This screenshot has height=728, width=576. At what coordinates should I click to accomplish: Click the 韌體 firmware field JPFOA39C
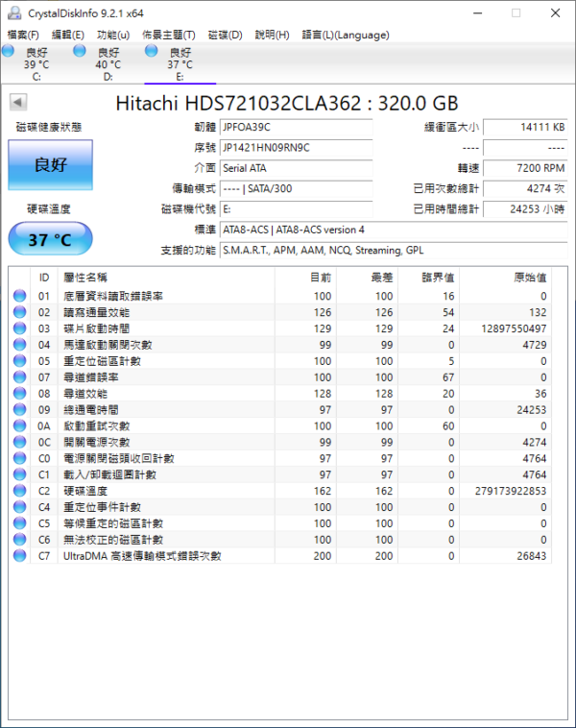(293, 128)
